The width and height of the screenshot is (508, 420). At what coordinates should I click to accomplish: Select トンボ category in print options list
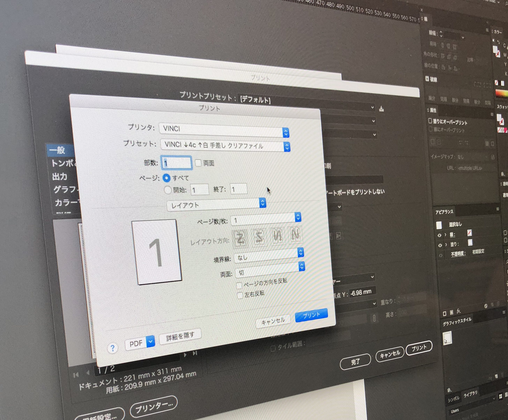tap(64, 163)
